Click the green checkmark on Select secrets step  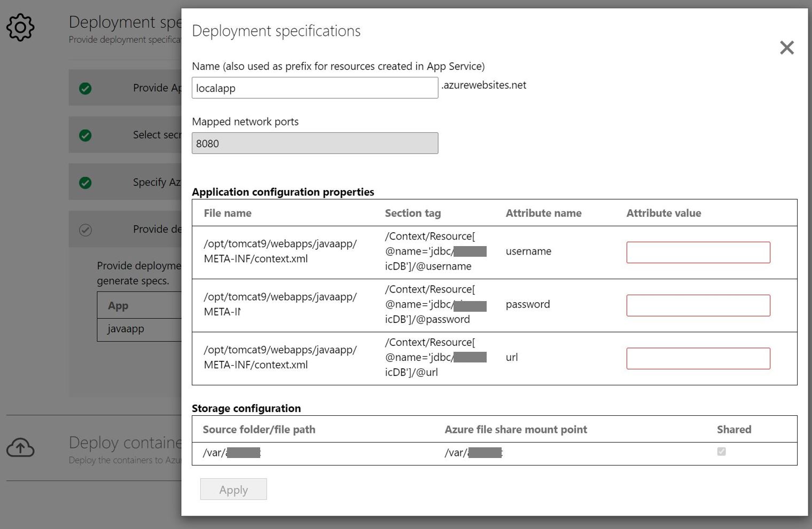tap(86, 135)
